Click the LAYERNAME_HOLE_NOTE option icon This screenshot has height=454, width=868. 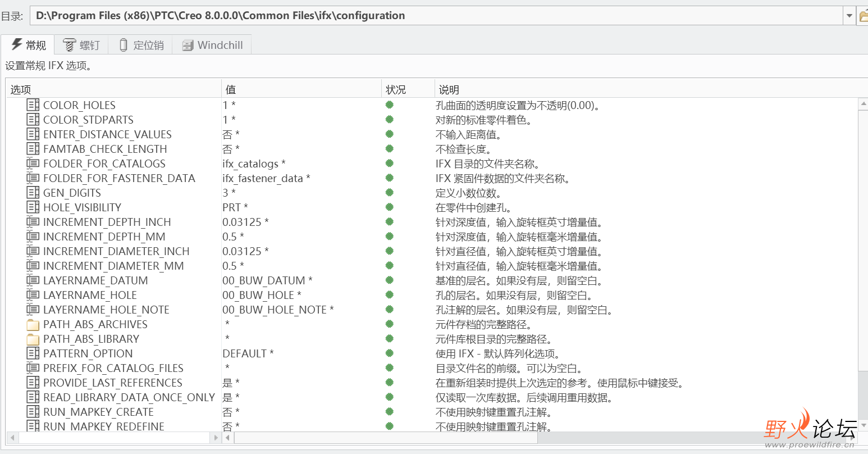(33, 310)
